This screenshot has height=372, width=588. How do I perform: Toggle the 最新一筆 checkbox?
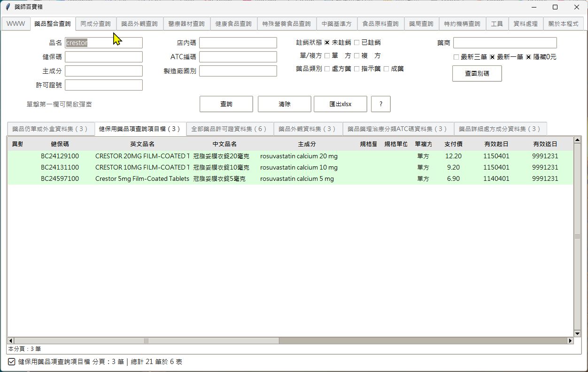point(492,57)
